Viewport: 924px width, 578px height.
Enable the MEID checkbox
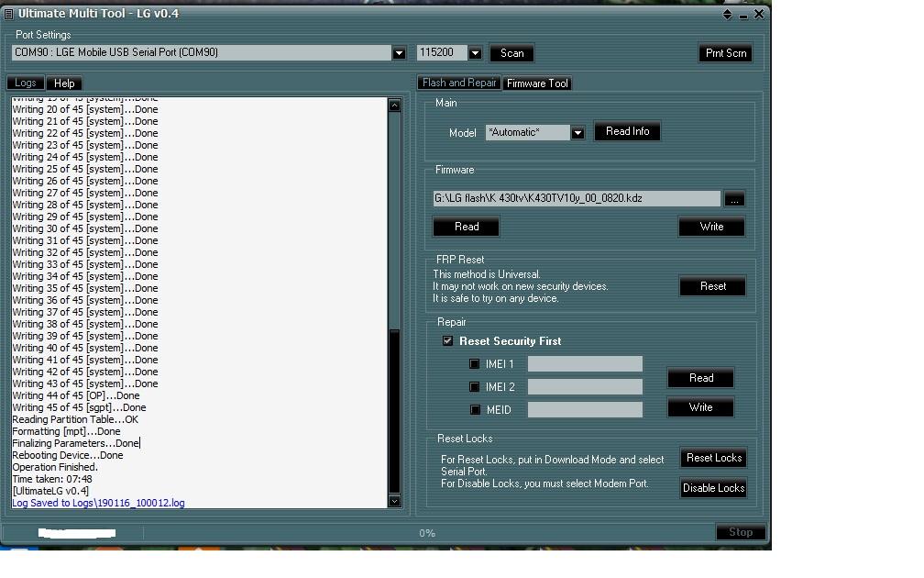coord(475,409)
